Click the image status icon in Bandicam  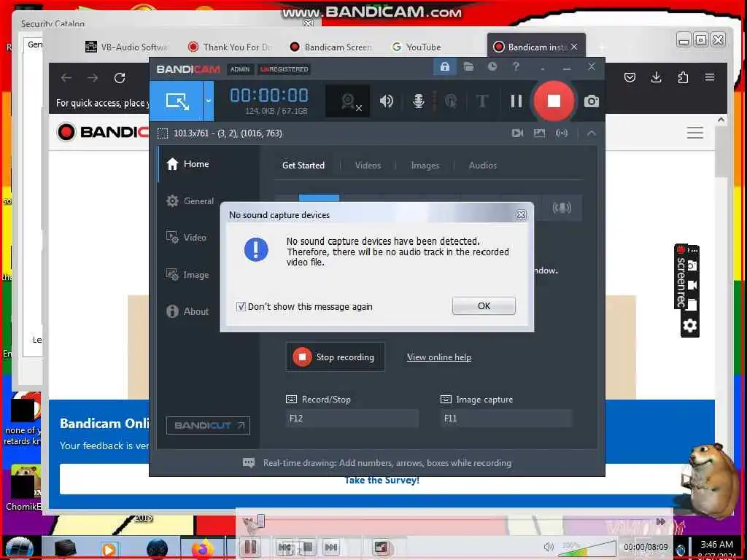[x=539, y=133]
